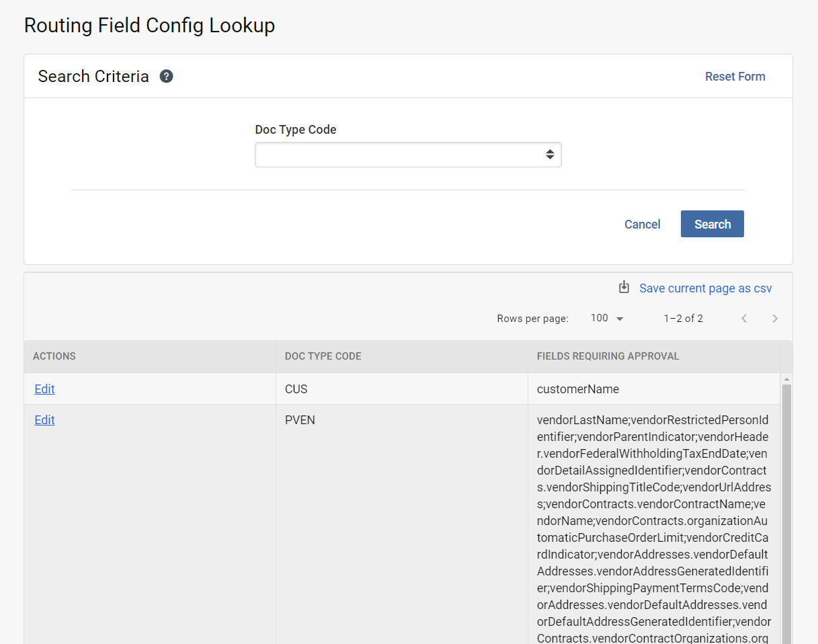The image size is (818, 644).
Task: Click the Actions column header
Action: click(54, 356)
